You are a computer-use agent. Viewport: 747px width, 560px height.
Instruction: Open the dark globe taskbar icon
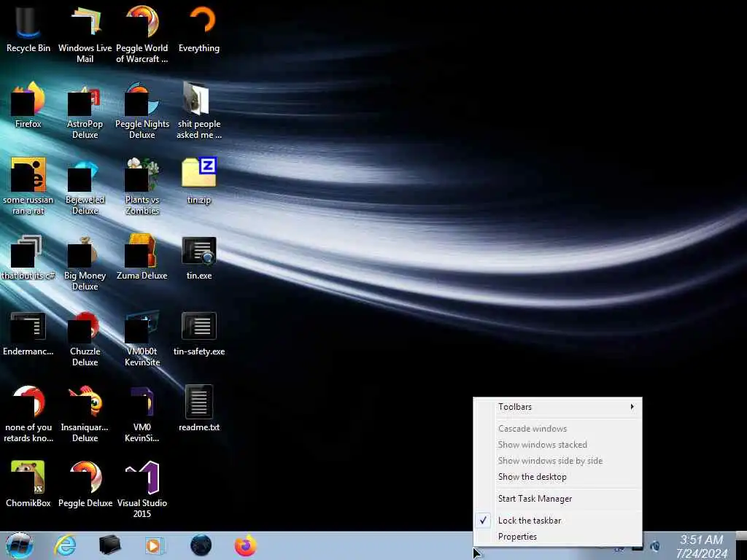tap(201, 545)
